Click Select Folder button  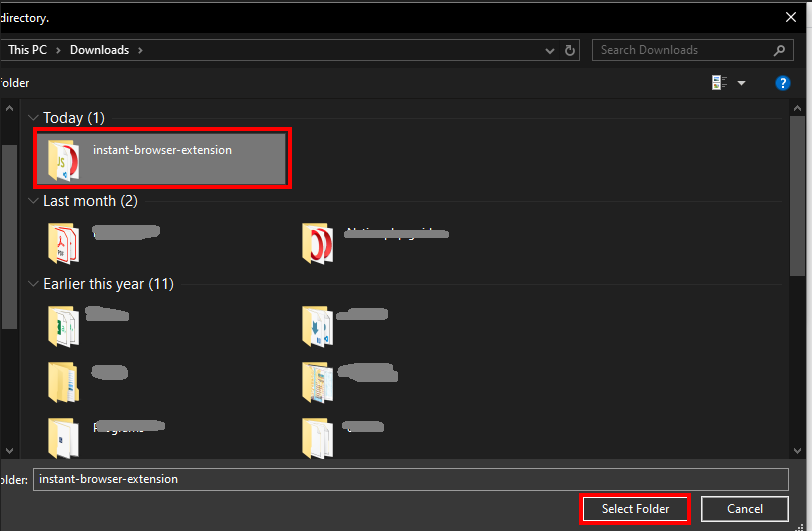(x=635, y=509)
